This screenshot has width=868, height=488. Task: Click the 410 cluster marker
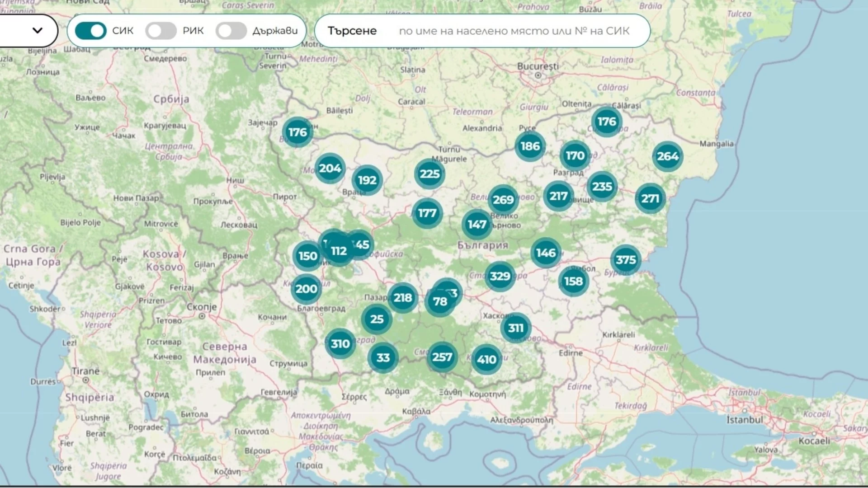(x=486, y=360)
